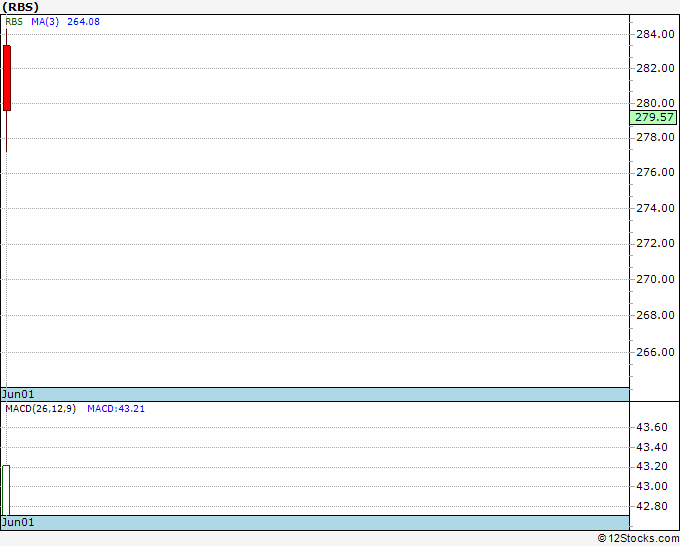Click the 270.00 price axis label
This screenshot has width=680, height=546.
pyautogui.click(x=655, y=279)
